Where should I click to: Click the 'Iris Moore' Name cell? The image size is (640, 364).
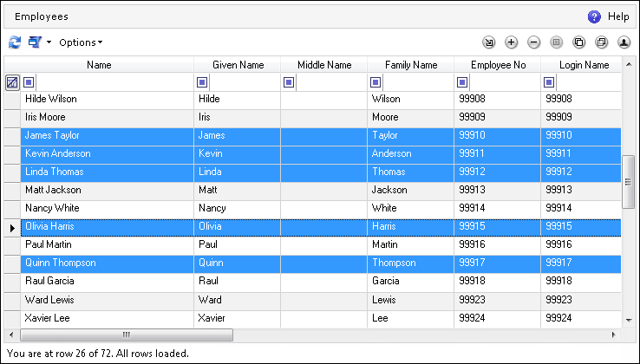click(x=108, y=118)
